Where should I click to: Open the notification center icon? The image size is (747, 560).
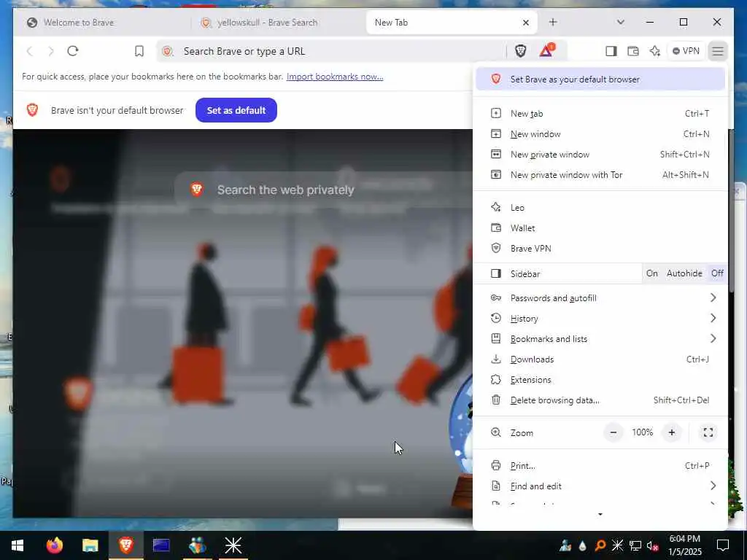723,545
